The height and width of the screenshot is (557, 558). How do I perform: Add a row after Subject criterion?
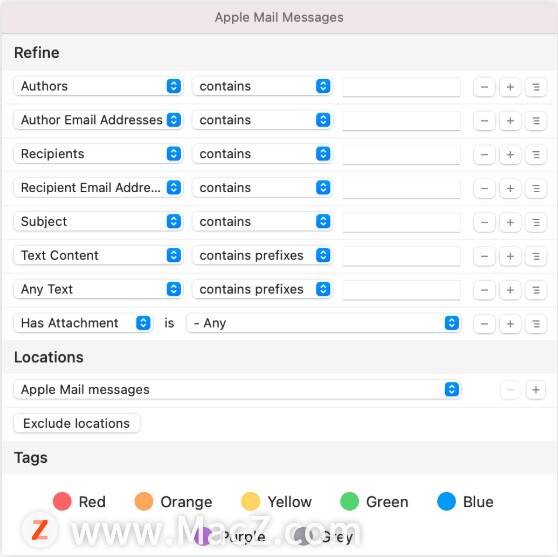[x=510, y=222]
